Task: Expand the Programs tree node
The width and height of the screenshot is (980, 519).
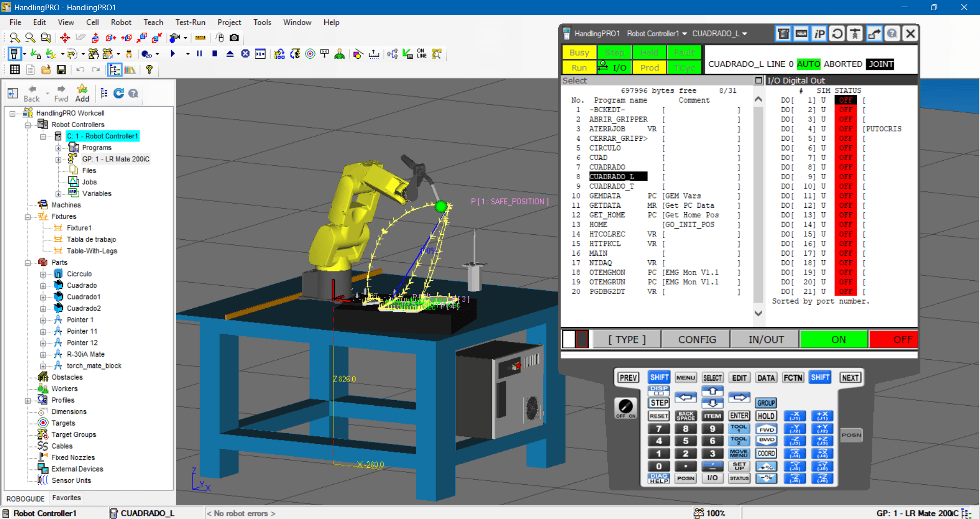Action: coord(58,148)
